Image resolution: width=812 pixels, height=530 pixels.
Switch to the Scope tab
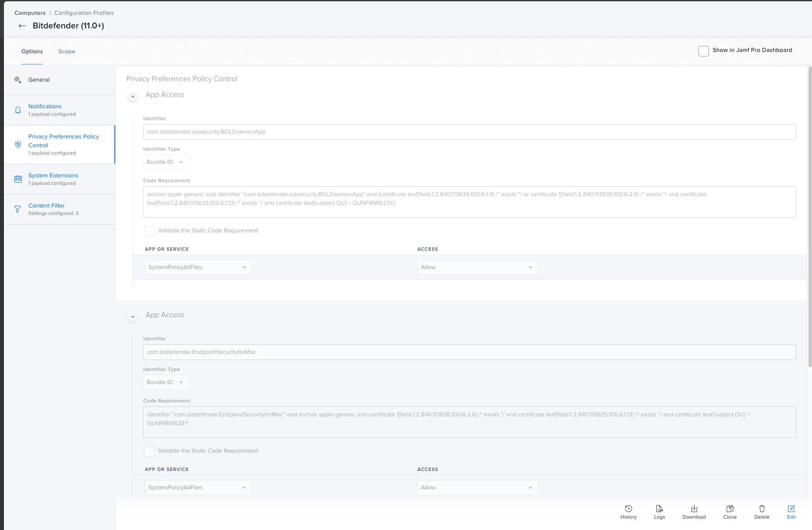(67, 52)
